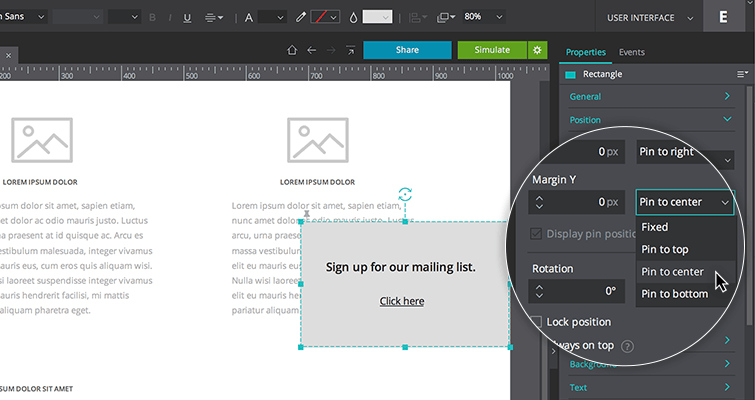This screenshot has width=755, height=400.
Task: Expand the General properties section
Action: [x=650, y=97]
